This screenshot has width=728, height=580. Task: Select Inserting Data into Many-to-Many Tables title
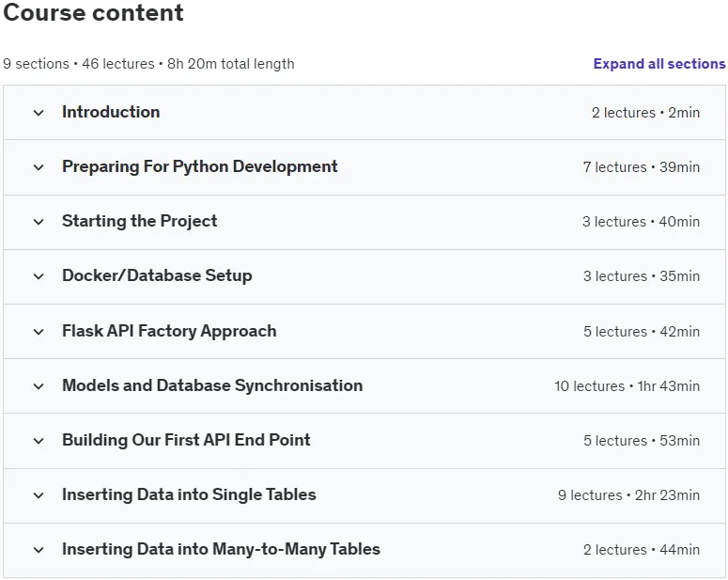(x=221, y=549)
